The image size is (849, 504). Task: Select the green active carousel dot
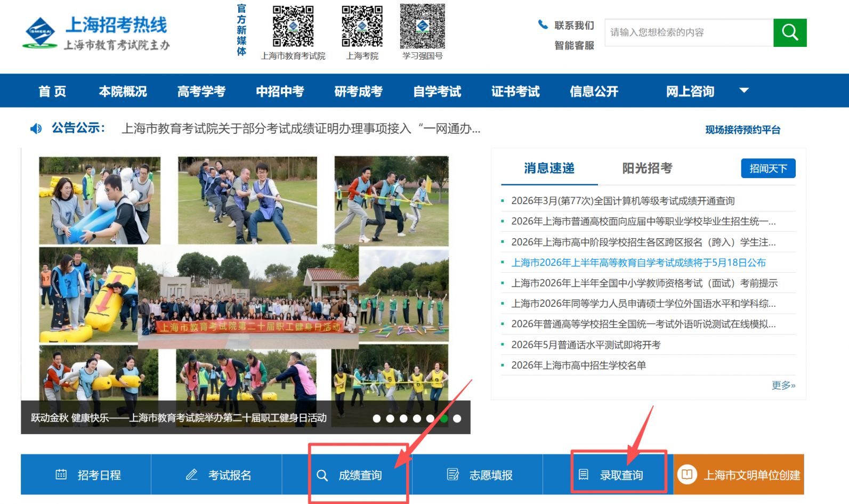pyautogui.click(x=443, y=419)
